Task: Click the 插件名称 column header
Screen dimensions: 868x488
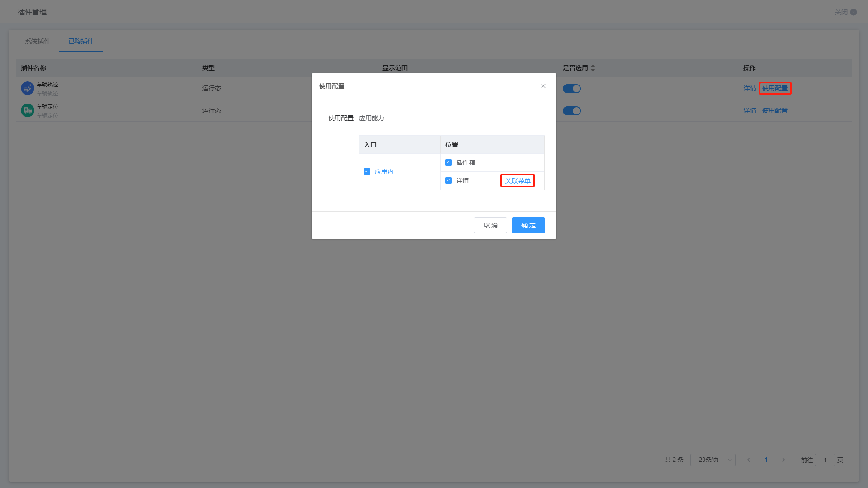Action: 33,68
